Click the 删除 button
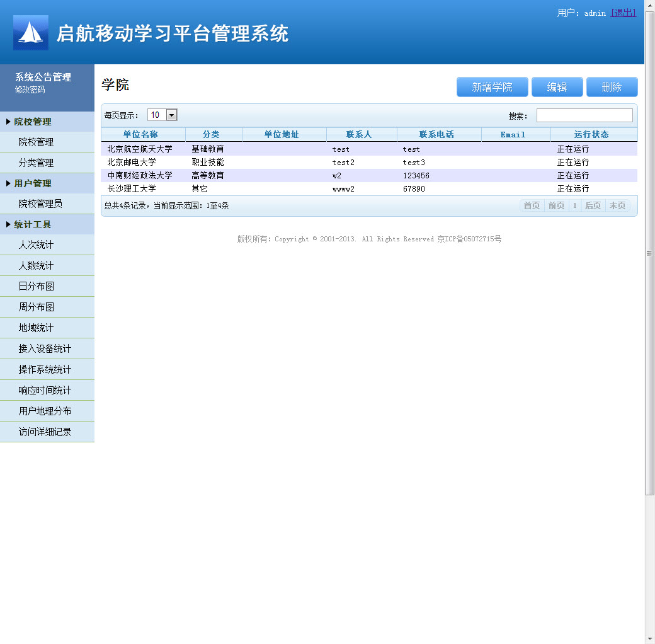This screenshot has height=644, width=655. click(612, 86)
